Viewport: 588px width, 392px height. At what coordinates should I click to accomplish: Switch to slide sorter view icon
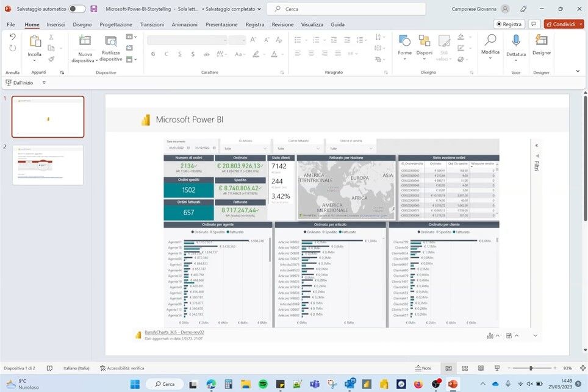(465, 368)
